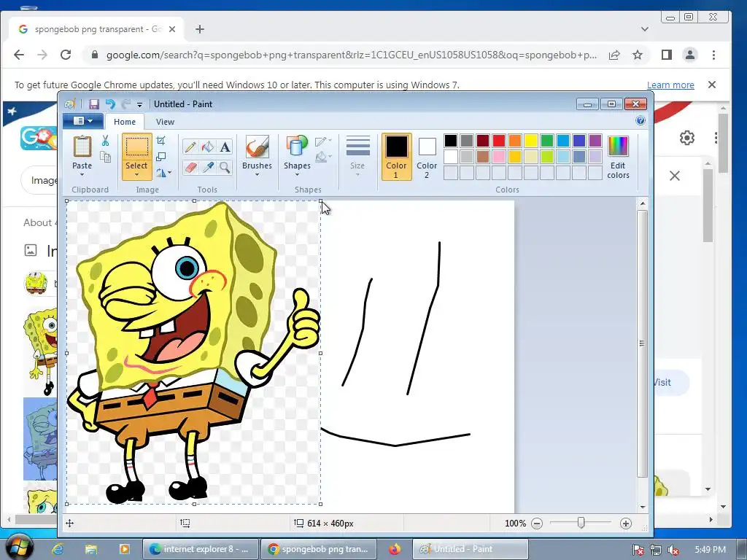Click the Chrome profile avatar button
This screenshot has width=747, height=560.
pos(690,55)
